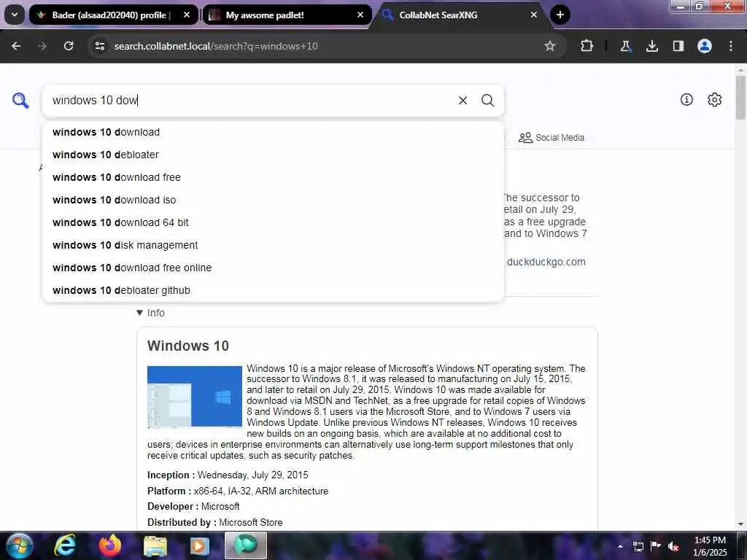The image size is (747, 560).
Task: Open the preferences gear icon
Action: point(715,99)
